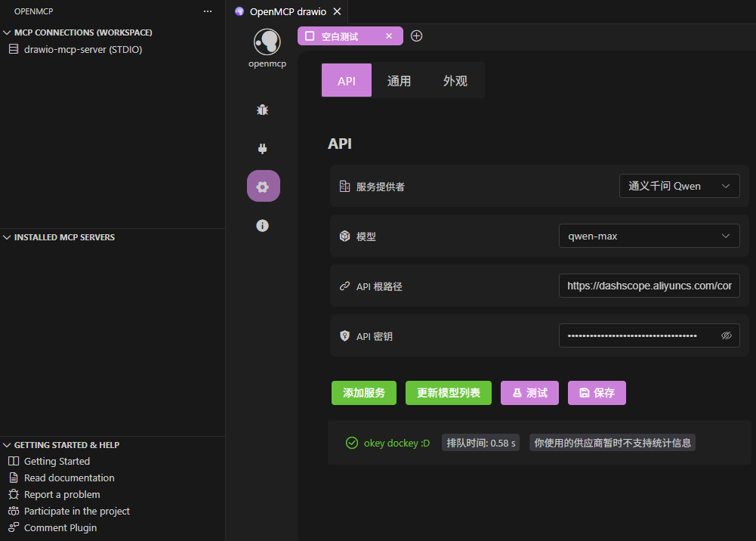Click the okey dockey :D status text
This screenshot has width=756, height=541.
click(x=397, y=443)
